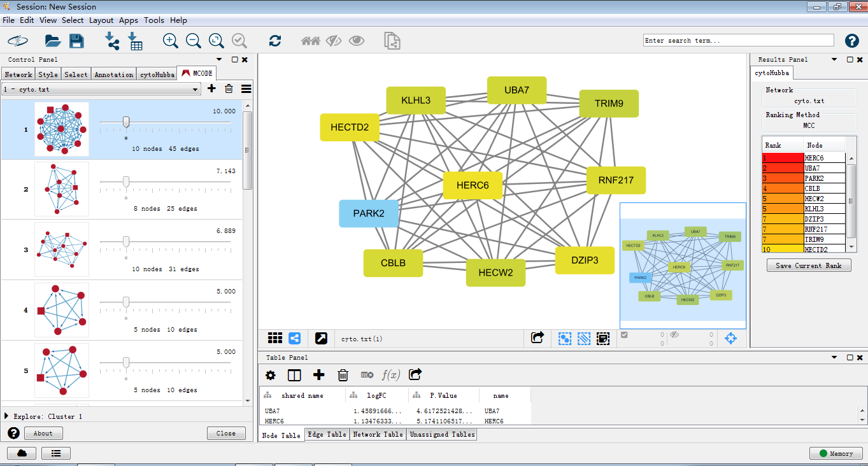Open function builder f(x) icon
The height and width of the screenshot is (466, 868).
pyautogui.click(x=390, y=376)
